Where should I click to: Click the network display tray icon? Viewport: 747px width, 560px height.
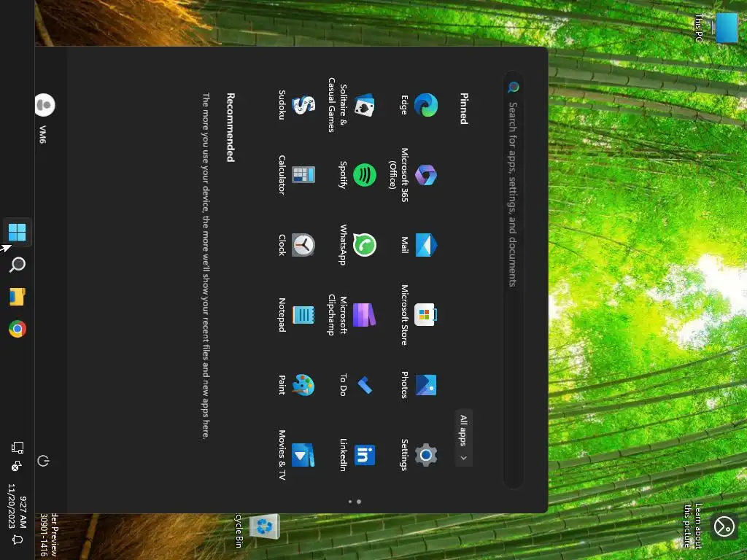18,447
